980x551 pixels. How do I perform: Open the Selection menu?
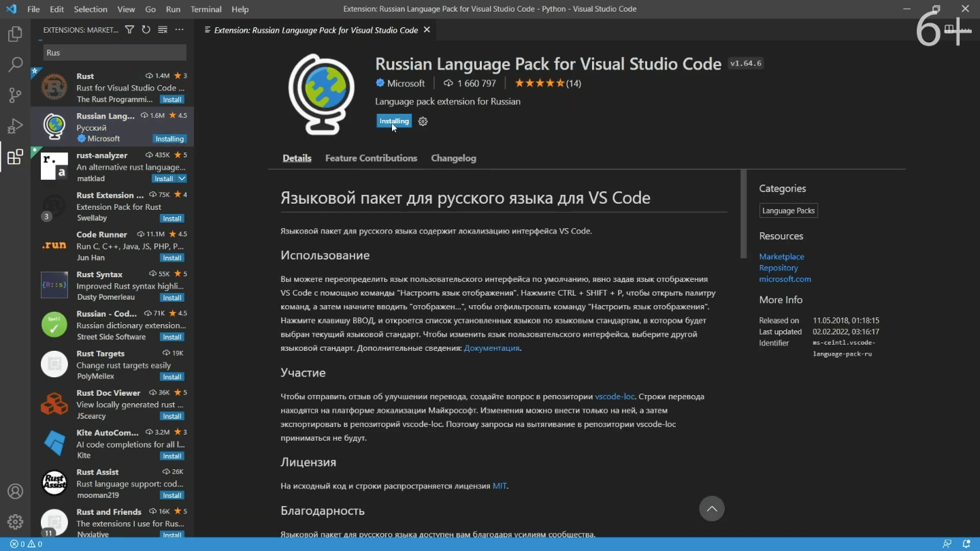click(91, 9)
